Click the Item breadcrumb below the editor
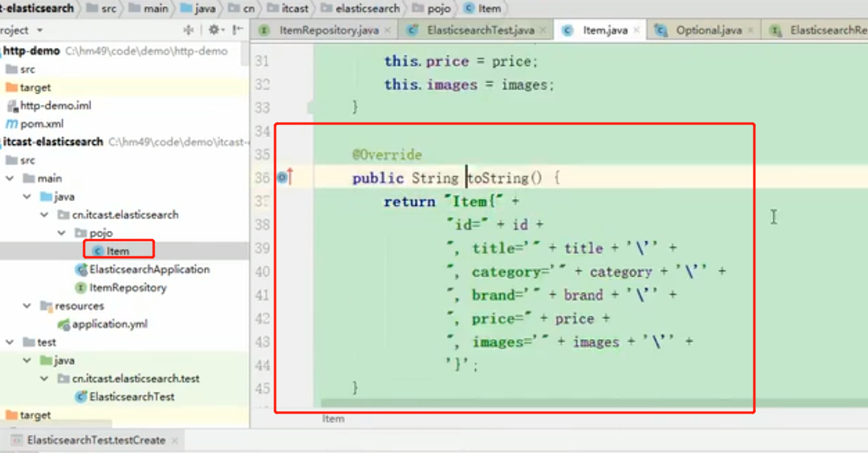868x453 pixels. (x=333, y=418)
